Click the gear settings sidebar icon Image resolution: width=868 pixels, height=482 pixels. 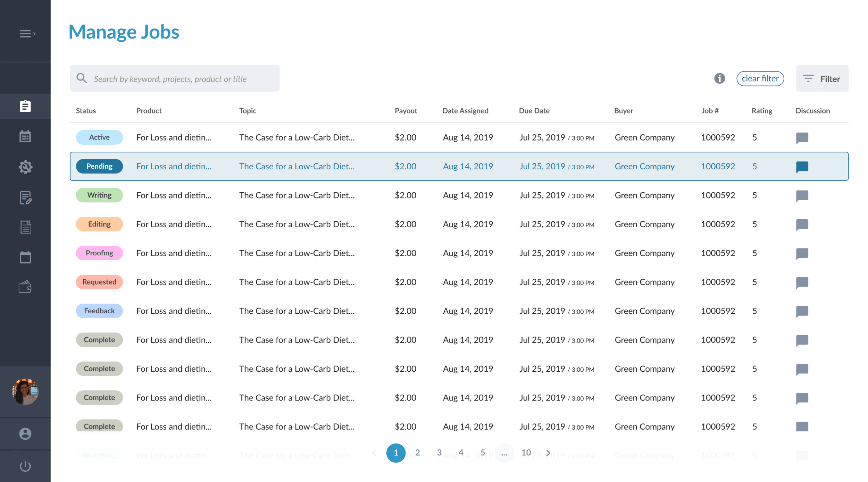pyautogui.click(x=25, y=167)
